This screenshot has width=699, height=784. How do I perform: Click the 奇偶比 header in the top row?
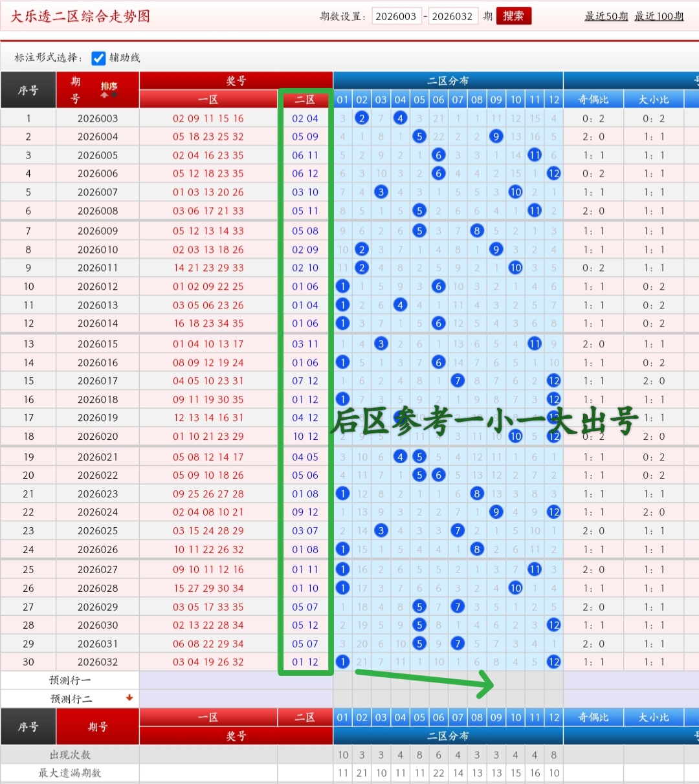593,100
